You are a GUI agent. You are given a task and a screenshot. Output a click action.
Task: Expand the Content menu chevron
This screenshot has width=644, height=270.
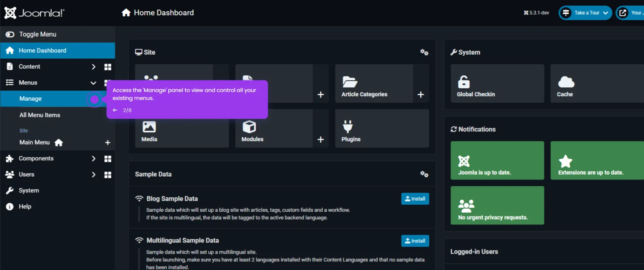[94, 67]
